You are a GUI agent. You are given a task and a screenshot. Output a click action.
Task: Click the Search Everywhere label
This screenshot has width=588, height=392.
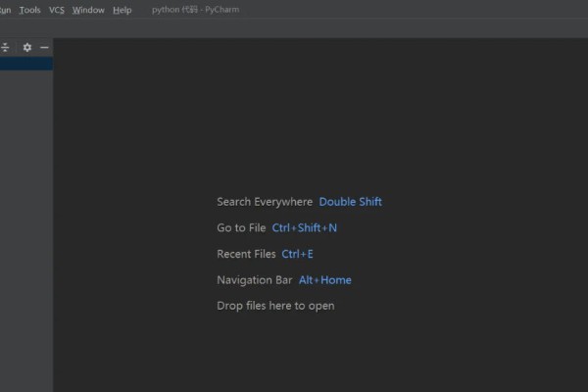265,202
